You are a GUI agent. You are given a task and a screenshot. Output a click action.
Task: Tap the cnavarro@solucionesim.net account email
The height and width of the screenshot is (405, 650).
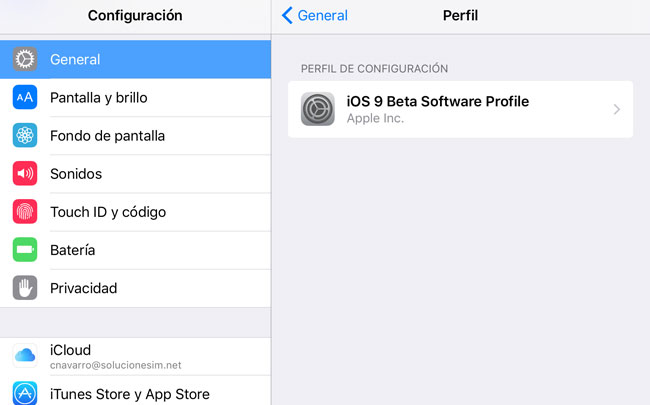coord(116,365)
